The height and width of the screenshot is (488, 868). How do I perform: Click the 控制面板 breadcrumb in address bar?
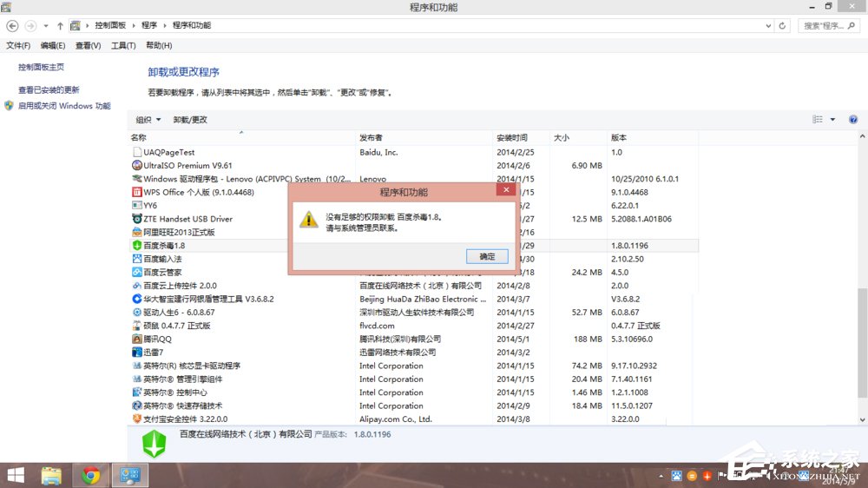click(110, 25)
